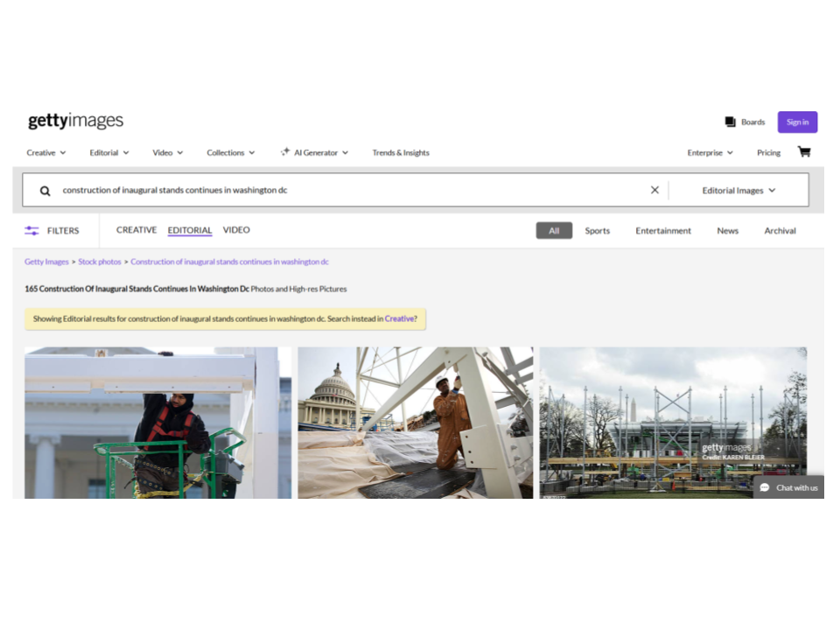Click the magnifying glass search icon
Viewport: 840px width, 630px height.
click(x=45, y=191)
